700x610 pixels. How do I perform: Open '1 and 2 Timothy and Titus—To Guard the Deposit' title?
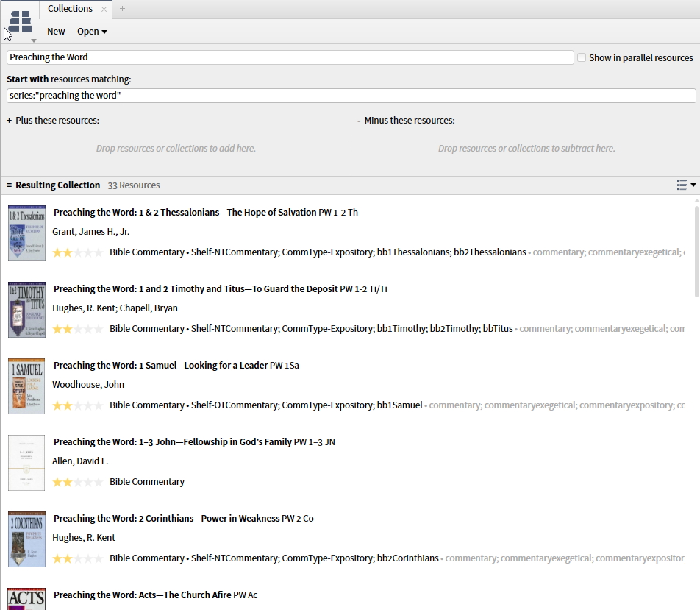click(238, 288)
